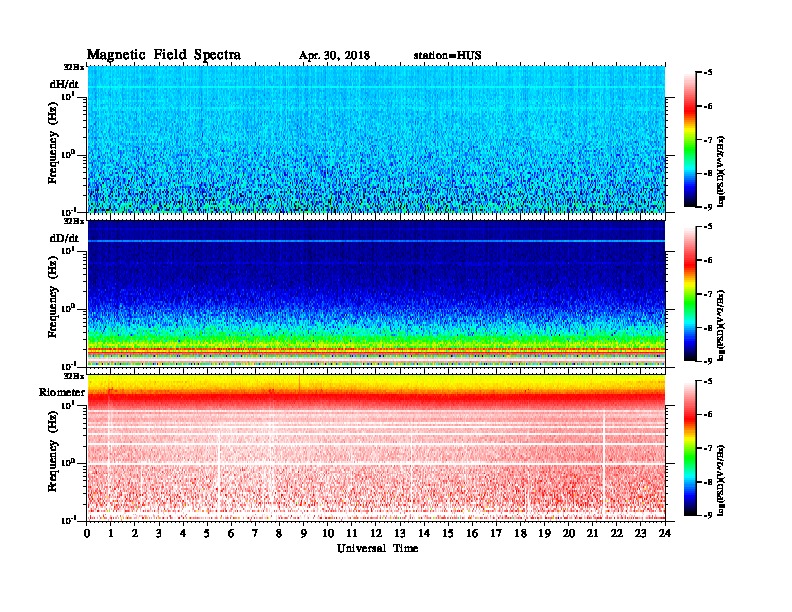The height and width of the screenshot is (612, 792).
Task: Click the "18" tick on Universal Time axis
Action: 520,534
